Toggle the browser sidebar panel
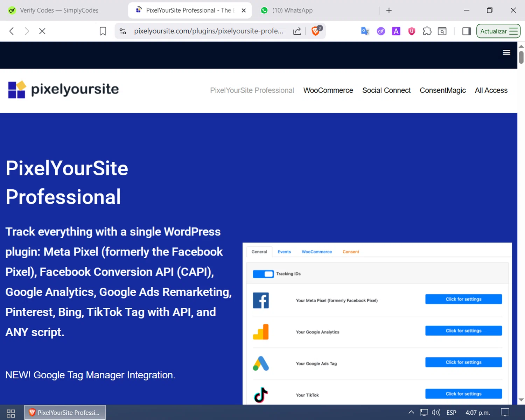The width and height of the screenshot is (525, 420). [467, 31]
